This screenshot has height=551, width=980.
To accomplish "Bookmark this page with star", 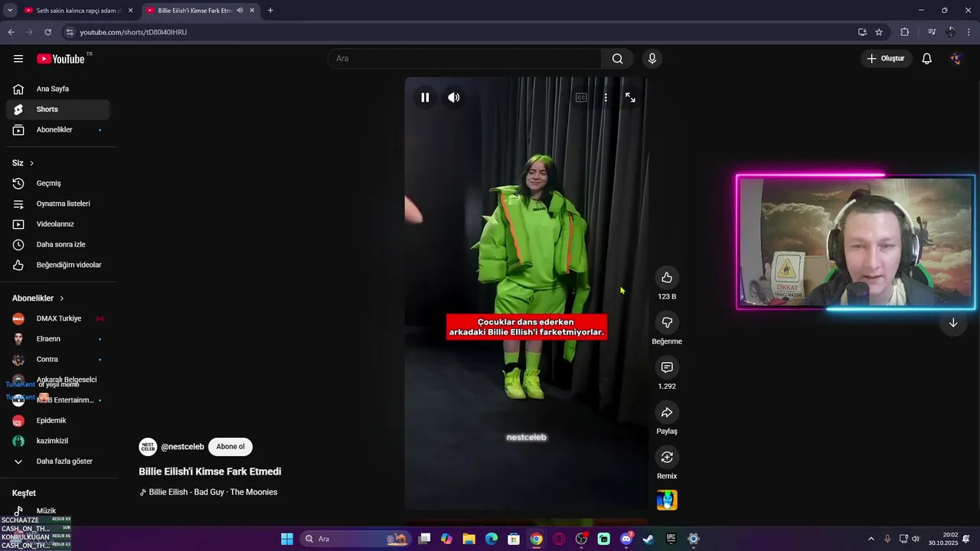I will [x=879, y=32].
